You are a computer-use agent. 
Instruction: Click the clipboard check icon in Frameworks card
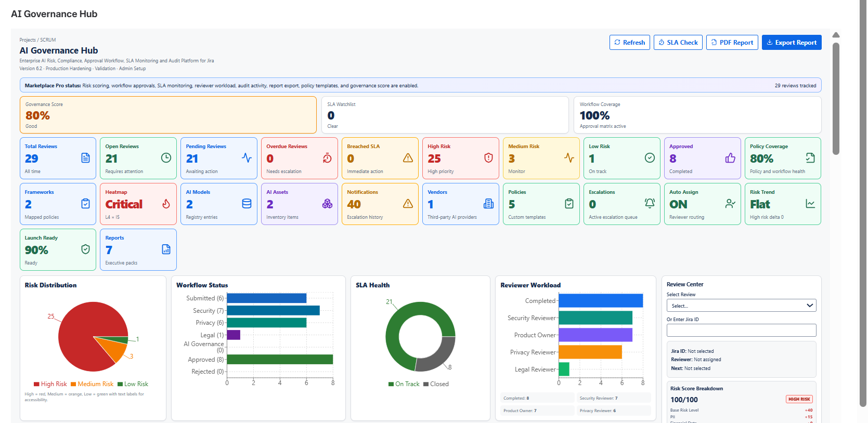[x=86, y=204]
